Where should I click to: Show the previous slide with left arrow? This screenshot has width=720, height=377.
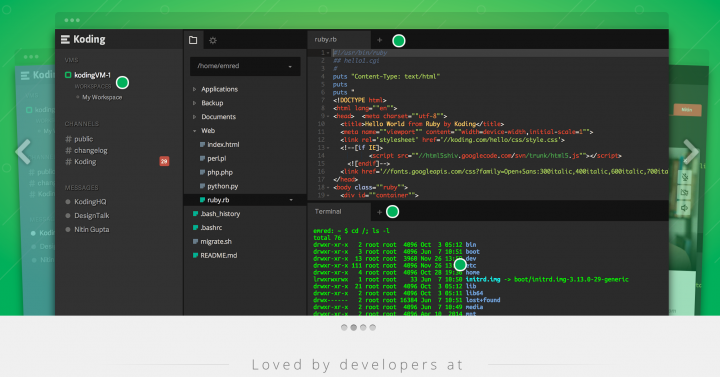pyautogui.click(x=23, y=152)
